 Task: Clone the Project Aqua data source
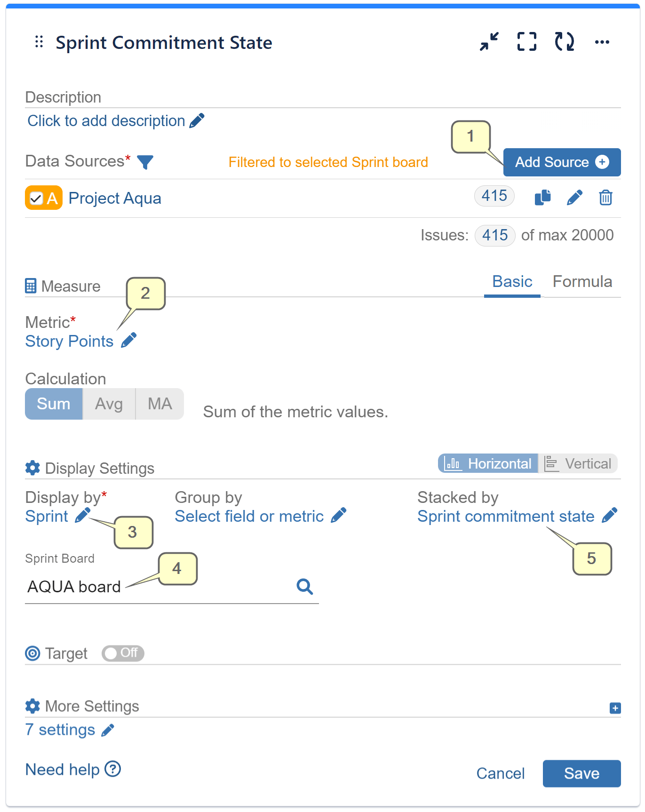coord(543,198)
